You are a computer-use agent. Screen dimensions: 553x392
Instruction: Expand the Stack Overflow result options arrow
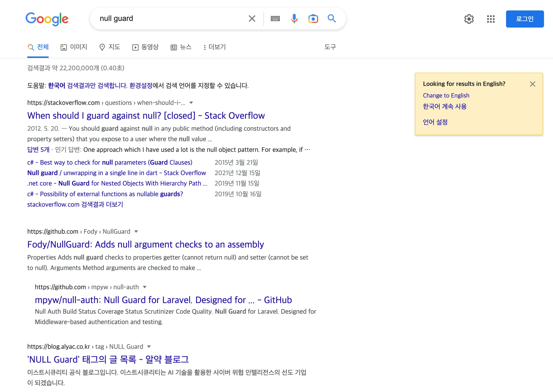191,103
